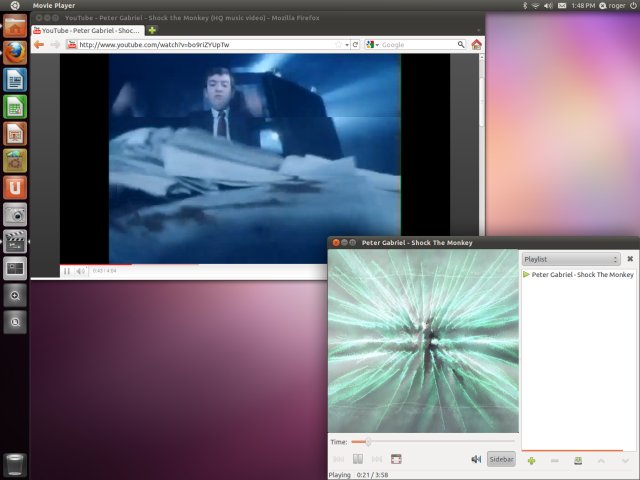This screenshot has height=480, width=640.
Task: Reload the page in Firefox
Action: (355, 44)
